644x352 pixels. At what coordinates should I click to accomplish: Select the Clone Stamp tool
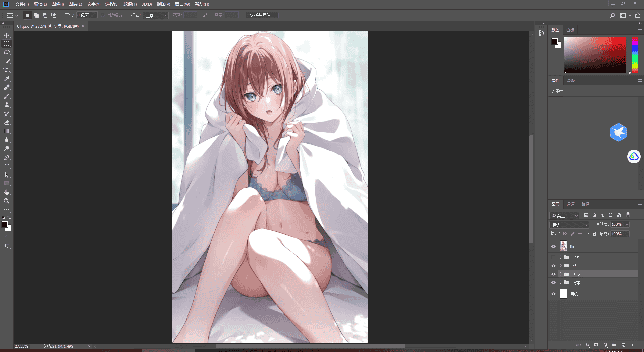tap(7, 105)
